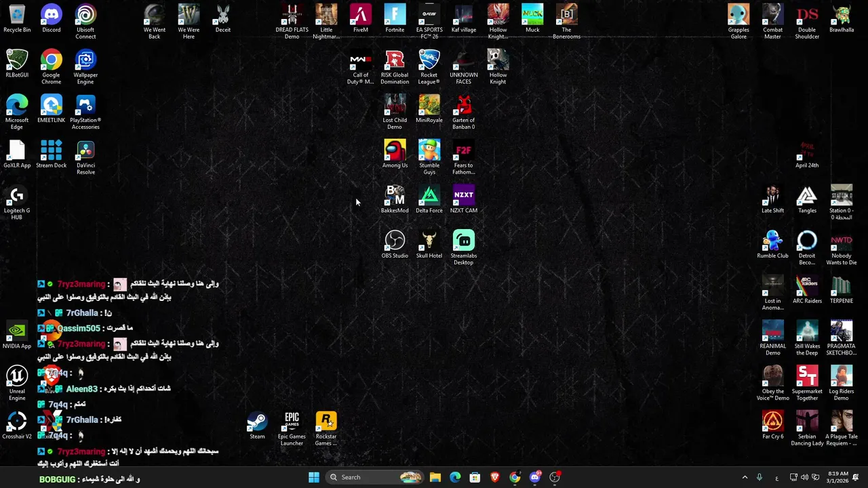Open the ARC Raiders shortcut
Screen dimensions: 868x488
(x=807, y=290)
